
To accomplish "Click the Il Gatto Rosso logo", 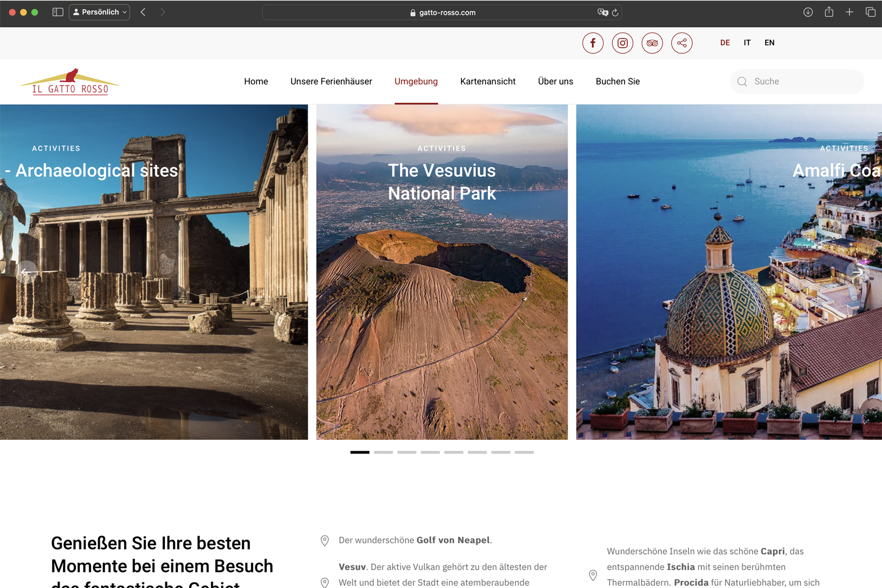I will coord(70,82).
